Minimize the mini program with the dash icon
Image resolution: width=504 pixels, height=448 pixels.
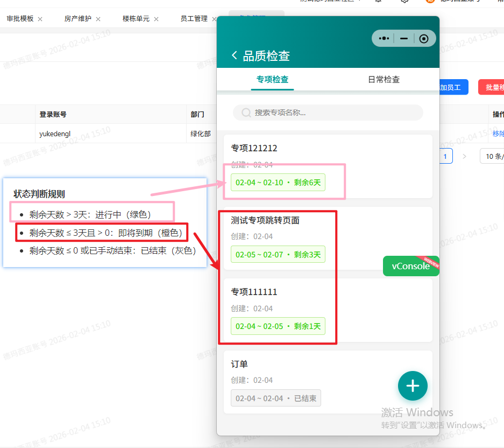(x=403, y=38)
